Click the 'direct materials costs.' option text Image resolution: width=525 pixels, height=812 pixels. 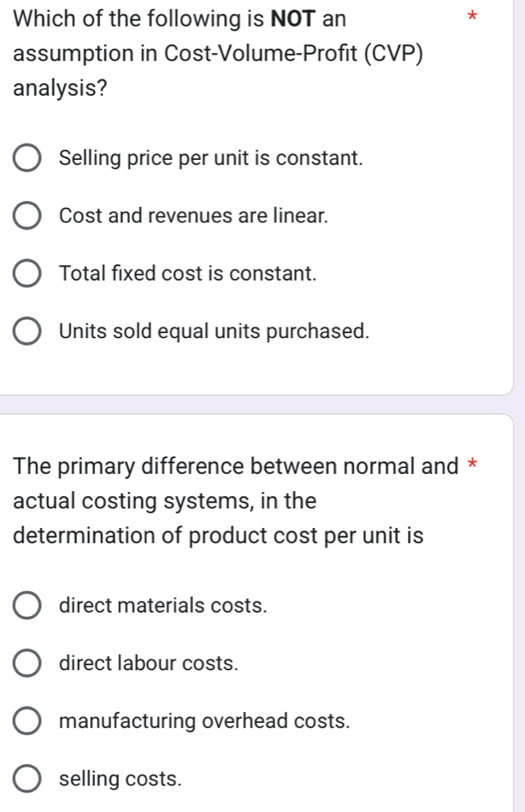click(x=163, y=606)
